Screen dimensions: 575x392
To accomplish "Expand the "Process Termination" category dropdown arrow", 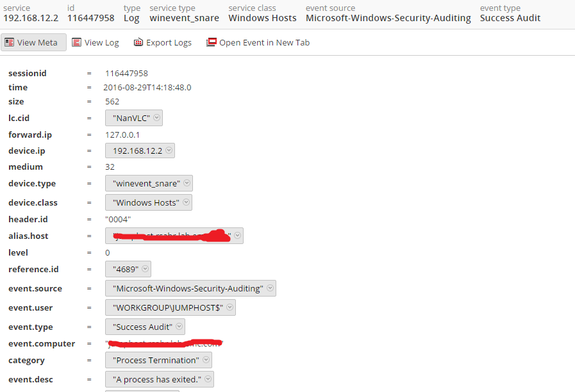I will (x=206, y=359).
